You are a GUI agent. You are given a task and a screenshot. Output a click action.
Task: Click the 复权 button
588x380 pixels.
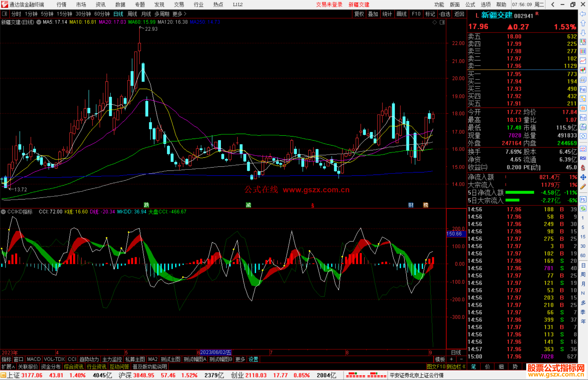click(x=359, y=14)
